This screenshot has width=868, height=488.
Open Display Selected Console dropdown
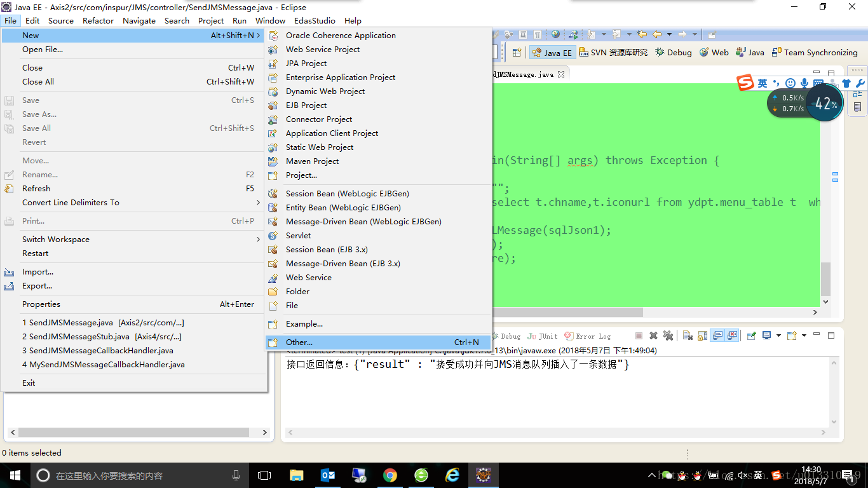[778, 335]
